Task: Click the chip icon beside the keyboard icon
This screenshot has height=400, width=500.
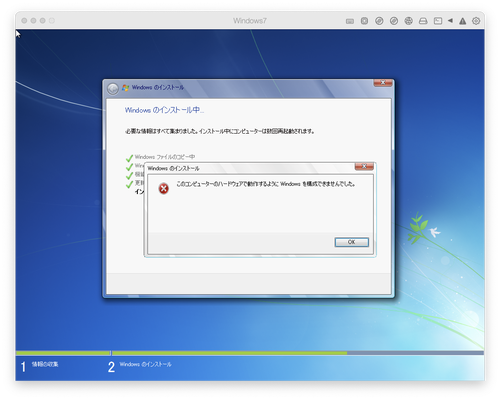Action: pyautogui.click(x=364, y=21)
